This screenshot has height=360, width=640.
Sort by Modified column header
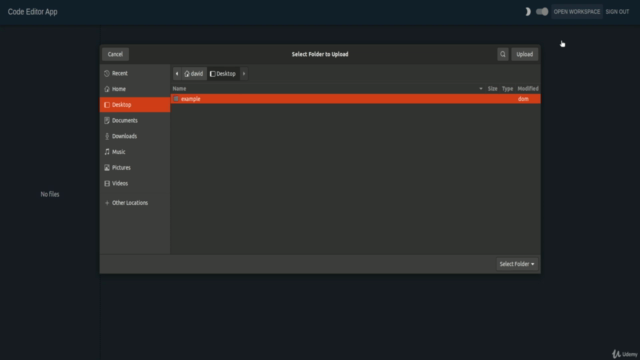click(x=528, y=89)
